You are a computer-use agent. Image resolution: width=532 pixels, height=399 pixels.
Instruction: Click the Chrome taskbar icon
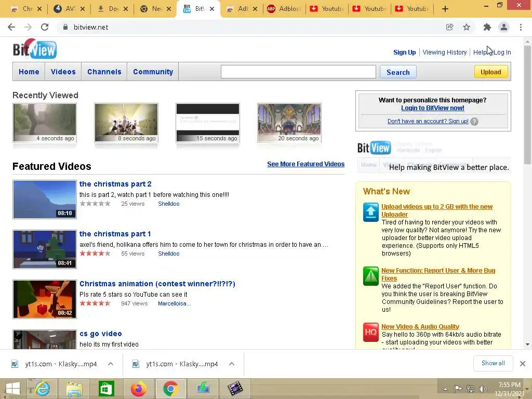(x=170, y=389)
